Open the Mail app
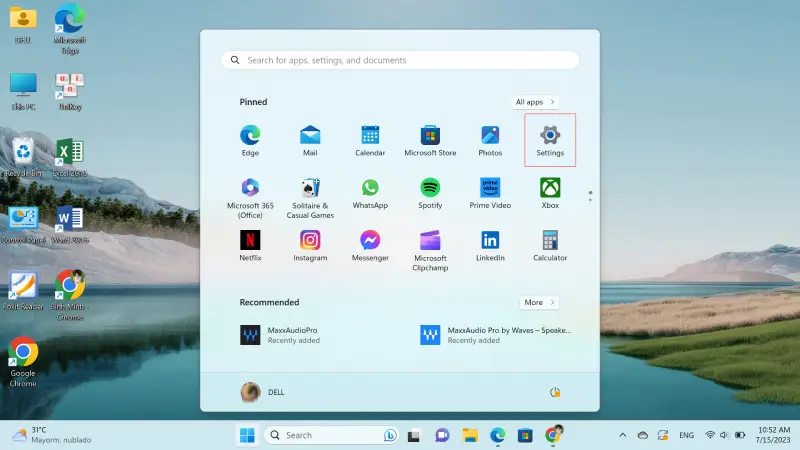Viewport: 800px width, 450px height. [310, 140]
